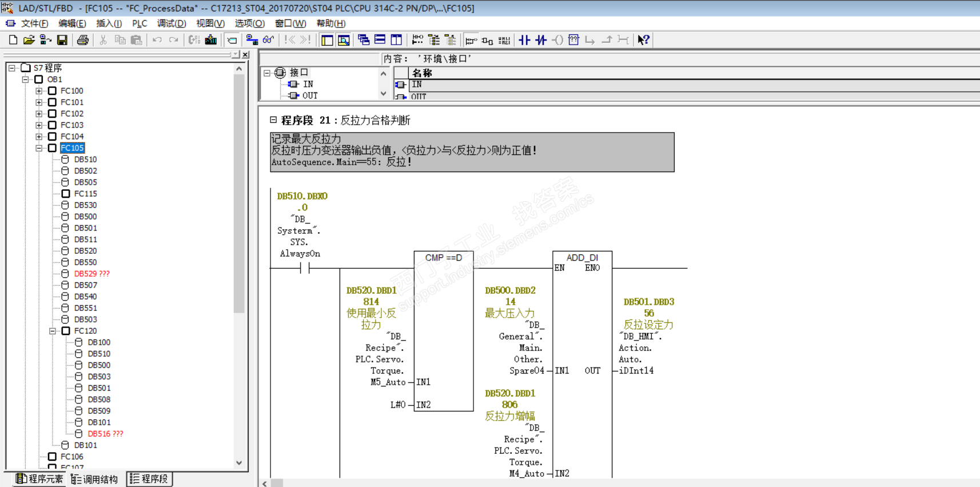This screenshot has height=487, width=980.
Task: Open the 帮助(H) menu
Action: click(x=331, y=23)
